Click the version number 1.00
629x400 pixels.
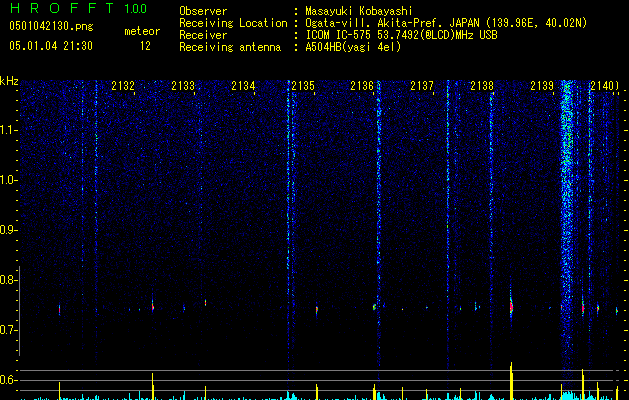tap(135, 8)
